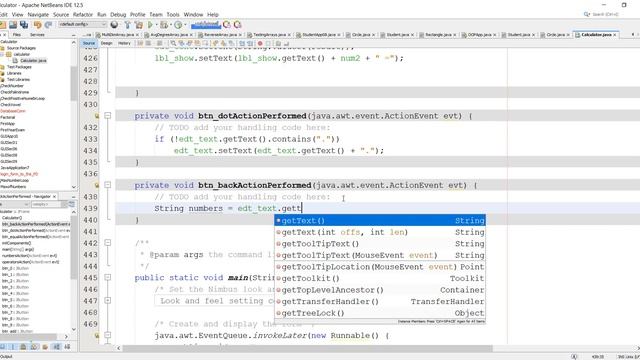Open the Window menu

(193, 14)
